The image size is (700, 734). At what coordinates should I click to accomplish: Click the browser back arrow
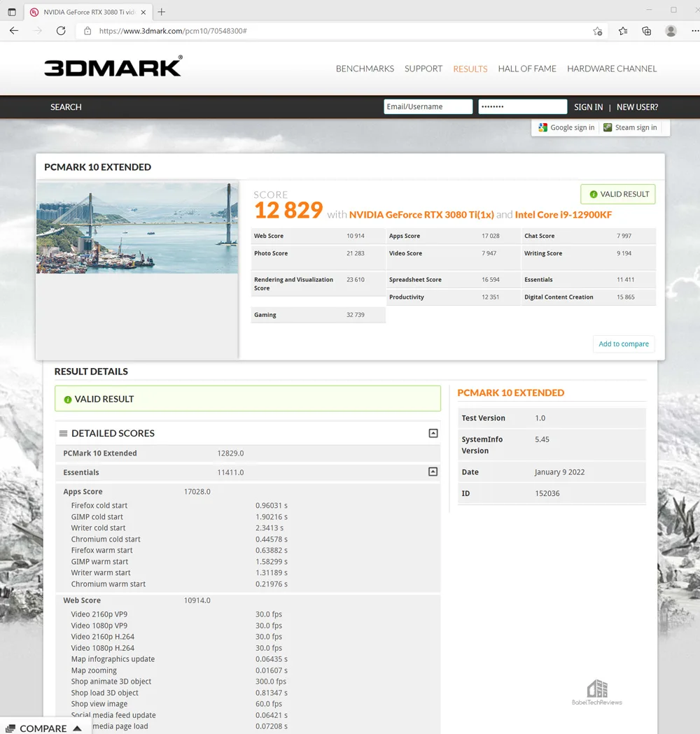click(x=14, y=31)
